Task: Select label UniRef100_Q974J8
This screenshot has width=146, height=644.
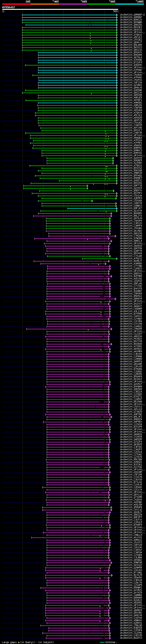Action: pyautogui.click(x=131, y=218)
